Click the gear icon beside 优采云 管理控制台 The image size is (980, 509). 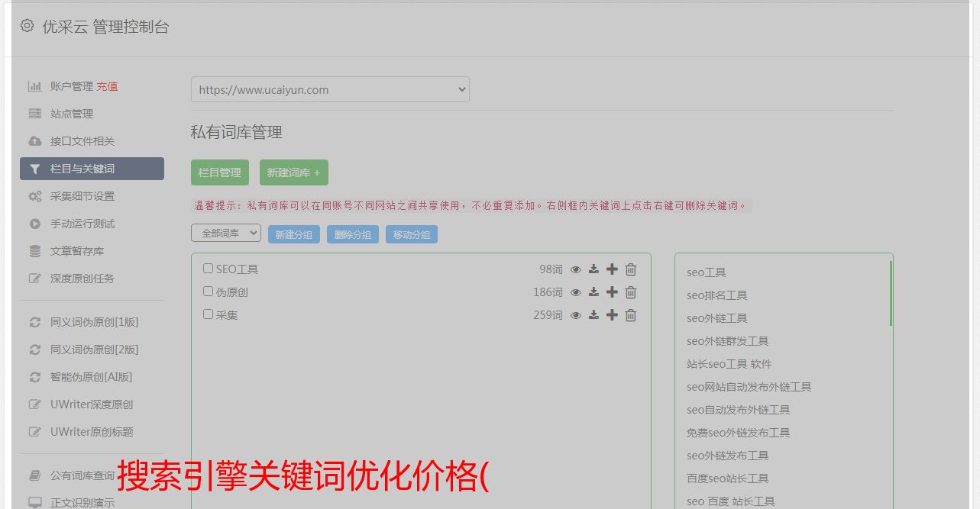point(27,26)
